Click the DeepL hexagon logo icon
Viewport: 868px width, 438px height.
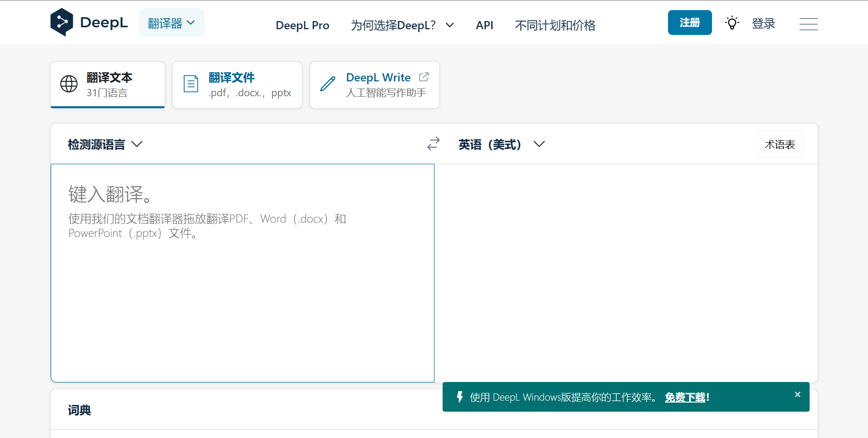(62, 22)
